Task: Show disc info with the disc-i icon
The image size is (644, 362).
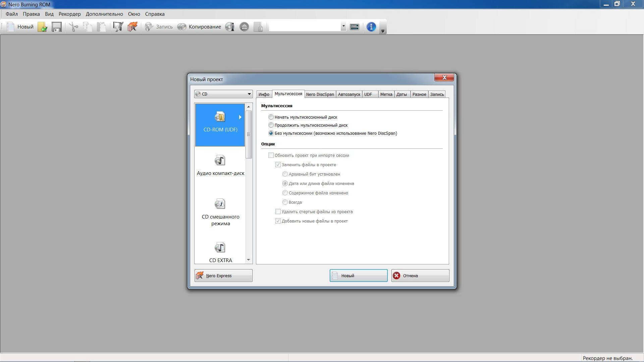Action: click(x=230, y=27)
